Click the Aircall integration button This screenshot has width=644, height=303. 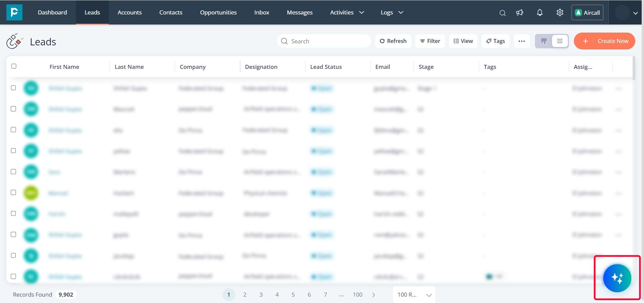[x=587, y=12]
